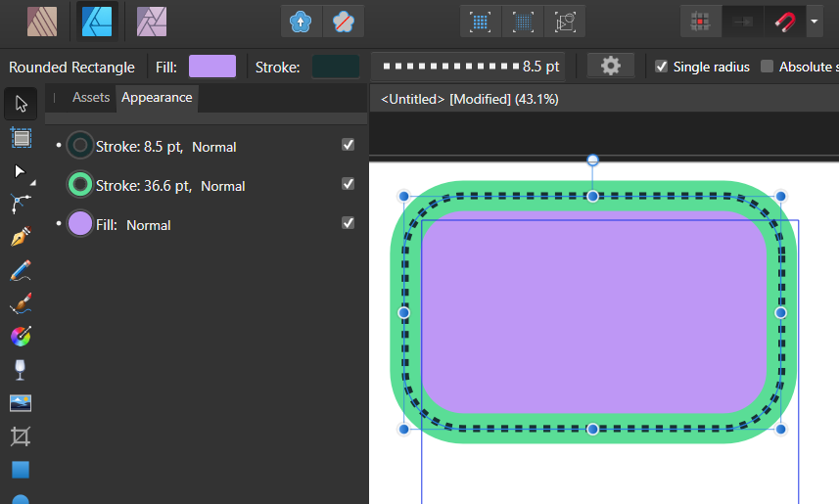Image resolution: width=839 pixels, height=504 pixels.
Task: Toggle the red magnet snapping icon
Action: 785,22
